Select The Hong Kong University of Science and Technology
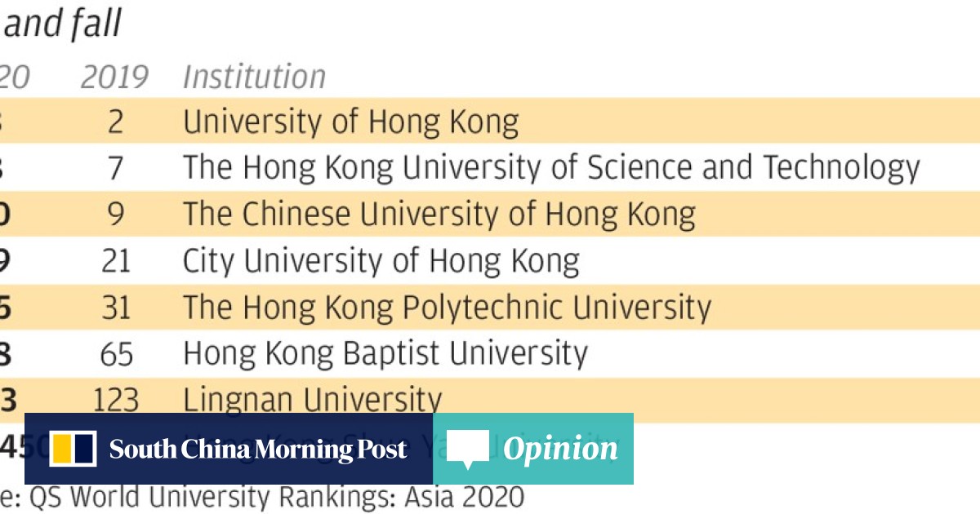980x514 pixels. click(551, 167)
